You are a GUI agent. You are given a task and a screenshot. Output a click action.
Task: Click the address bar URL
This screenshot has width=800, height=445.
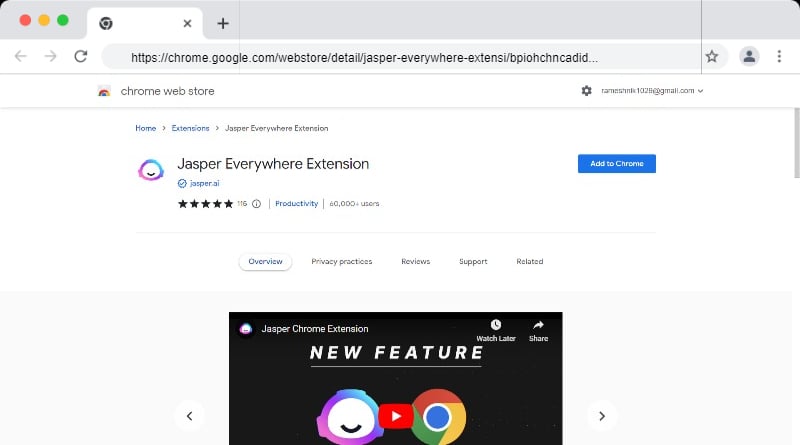click(x=364, y=58)
